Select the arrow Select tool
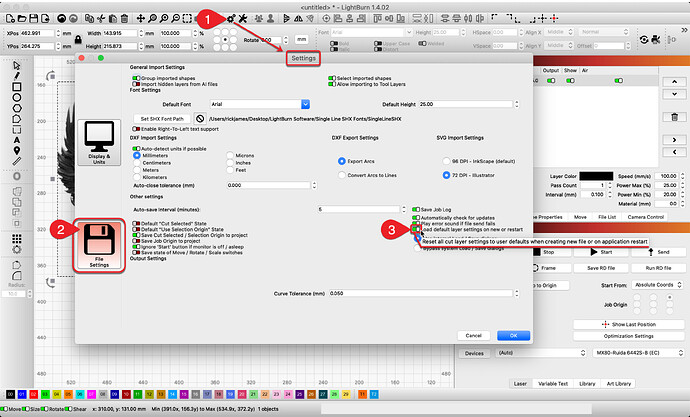This screenshot has width=690, height=417. point(17,66)
